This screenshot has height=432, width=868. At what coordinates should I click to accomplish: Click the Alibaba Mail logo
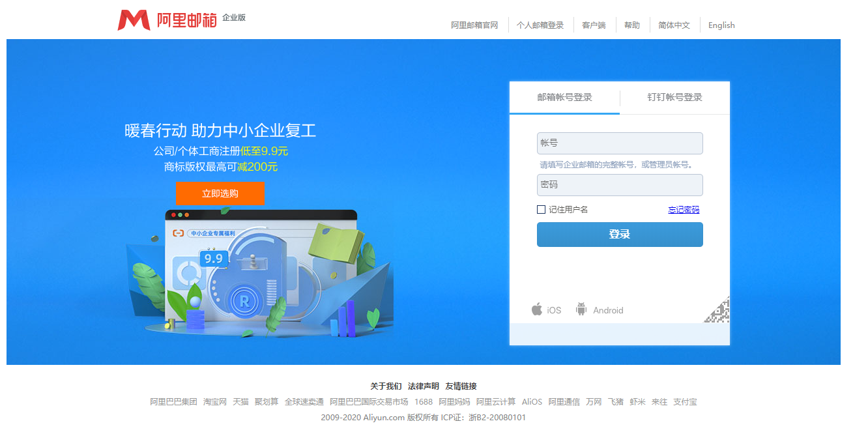(181, 20)
